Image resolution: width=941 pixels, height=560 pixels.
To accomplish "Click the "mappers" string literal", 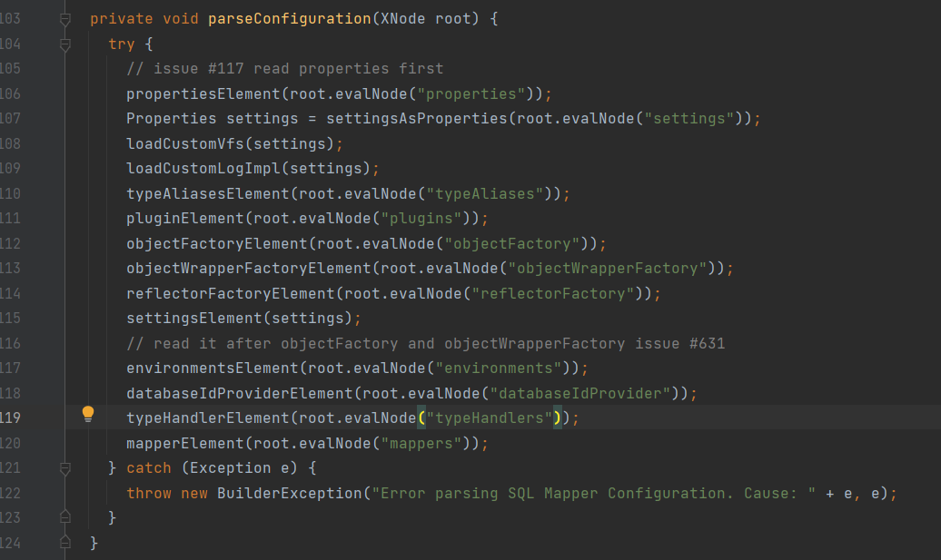I will [421, 443].
